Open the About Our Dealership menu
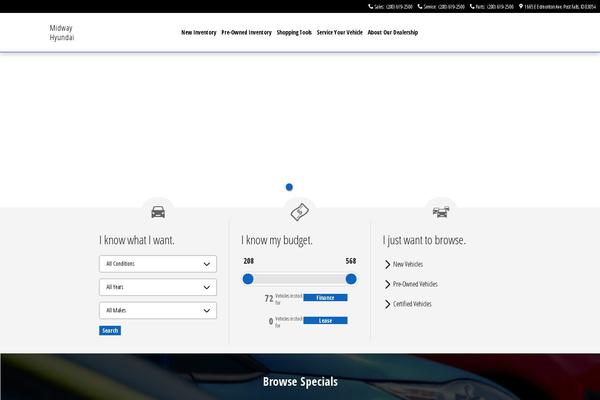Screen dimensions: 600x400 coord(393,33)
